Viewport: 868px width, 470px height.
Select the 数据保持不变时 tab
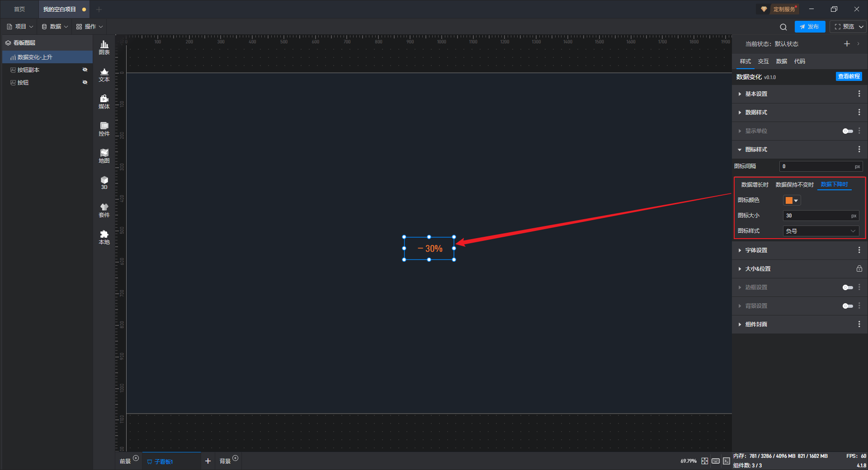coord(794,184)
